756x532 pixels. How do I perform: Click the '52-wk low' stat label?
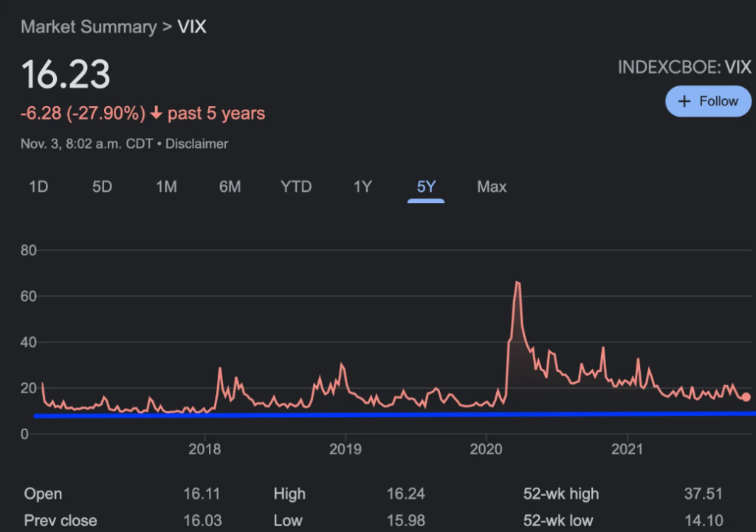click(x=558, y=520)
